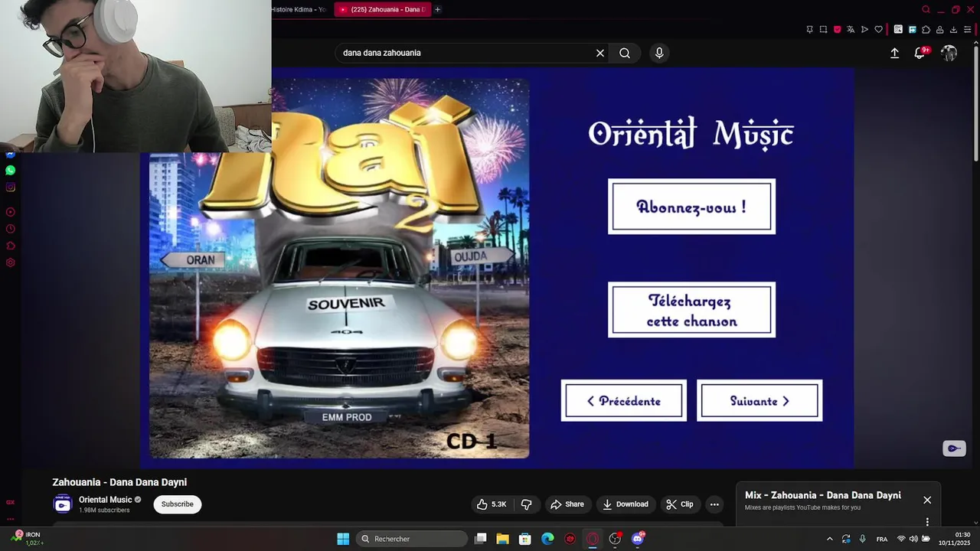
Task: Open Messenger in Opera sidebar
Action: 10,154
